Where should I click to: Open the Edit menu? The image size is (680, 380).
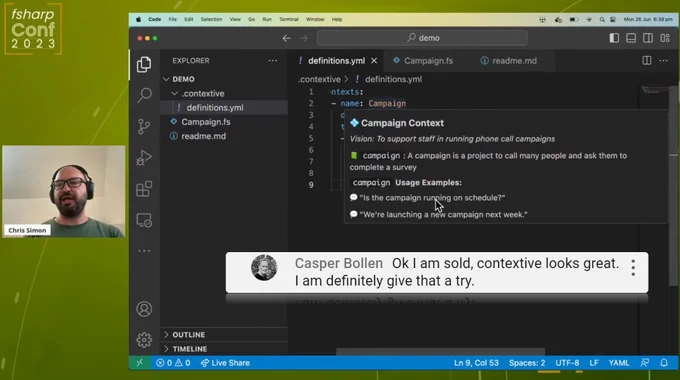click(x=189, y=20)
